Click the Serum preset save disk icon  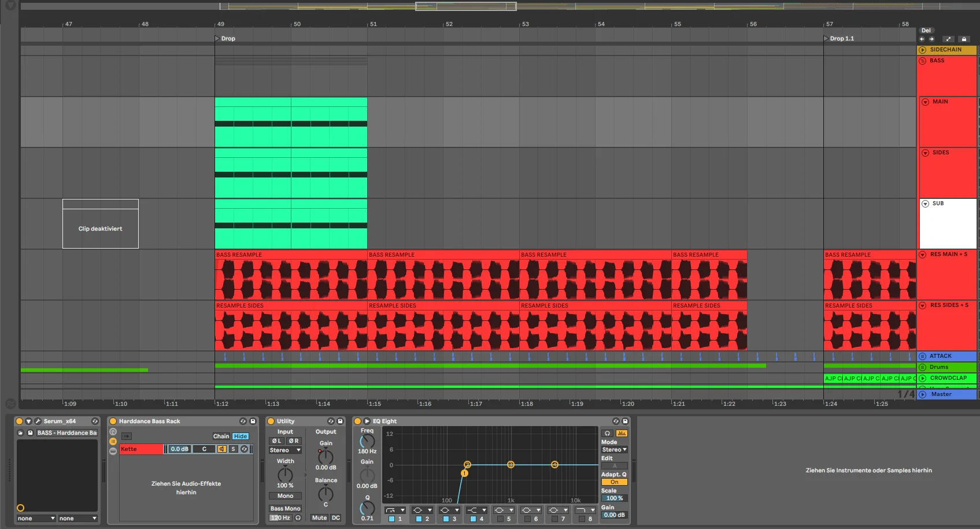[x=31, y=433]
